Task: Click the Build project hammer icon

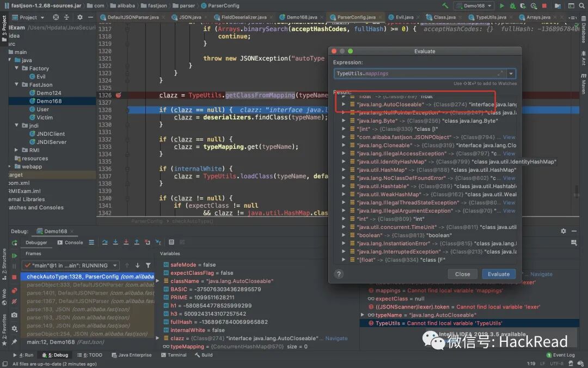Action: pyautogui.click(x=445, y=5)
